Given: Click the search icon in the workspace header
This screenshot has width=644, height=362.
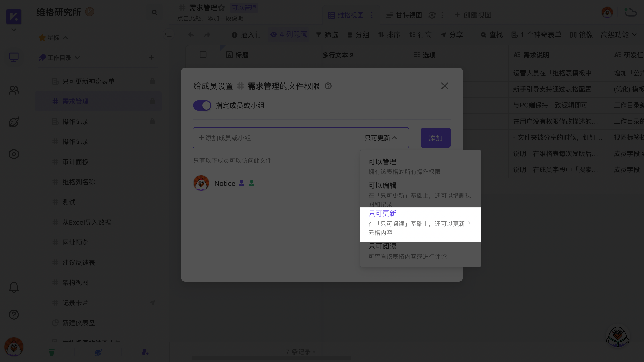Looking at the screenshot, I should pyautogui.click(x=154, y=12).
